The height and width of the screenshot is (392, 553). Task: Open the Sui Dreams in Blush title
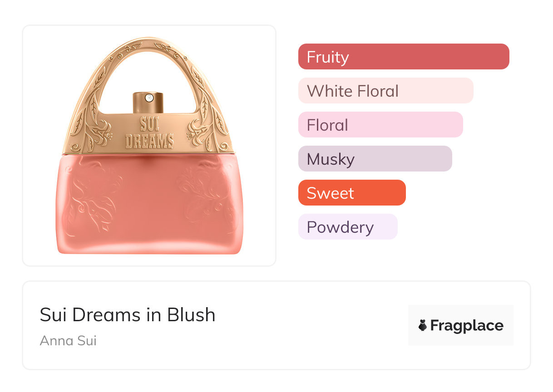tap(128, 315)
